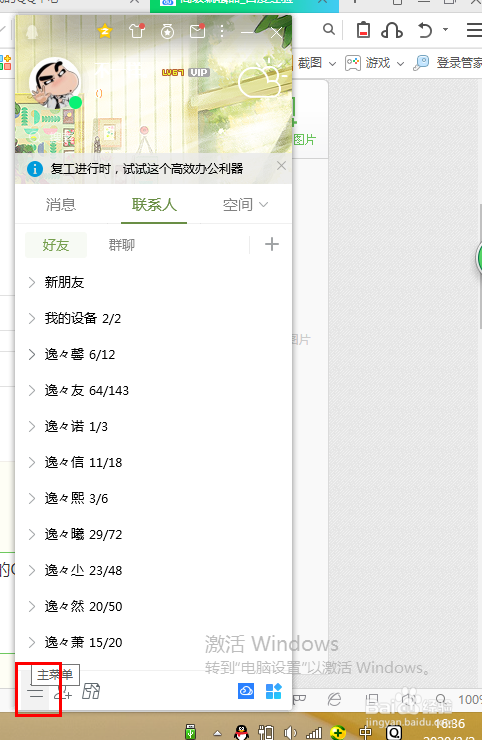Open the dropdown arrow next to undo
This screenshot has height=740, width=482.
pyautogui.click(x=445, y=29)
